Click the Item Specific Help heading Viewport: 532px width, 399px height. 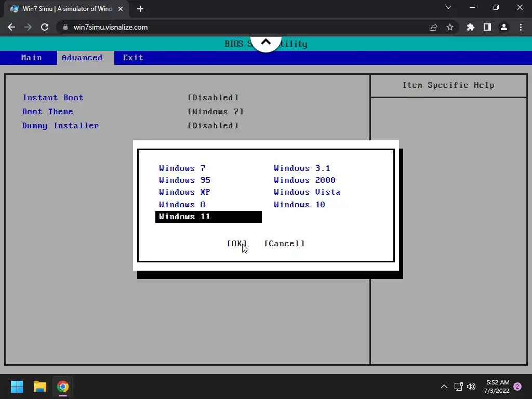click(x=448, y=85)
